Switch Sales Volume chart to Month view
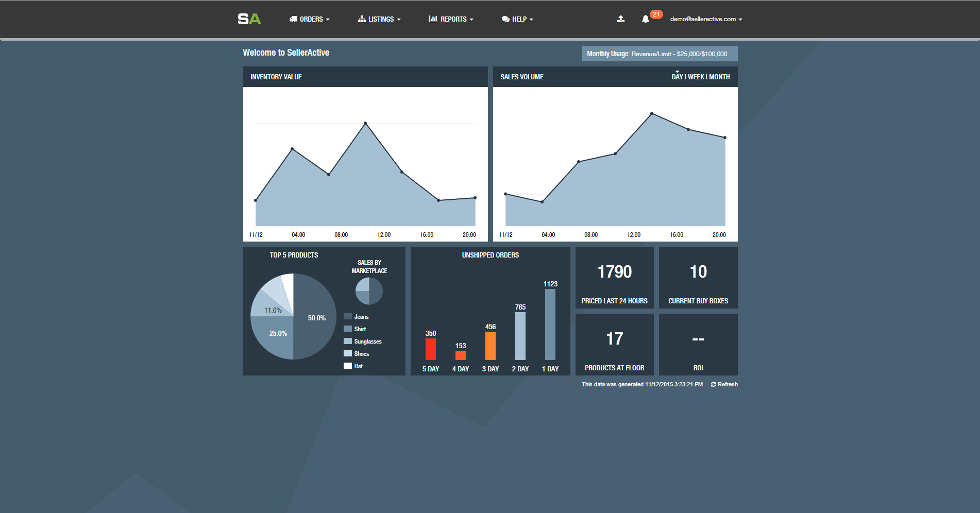Screen dimensions: 980x513 click(x=719, y=77)
